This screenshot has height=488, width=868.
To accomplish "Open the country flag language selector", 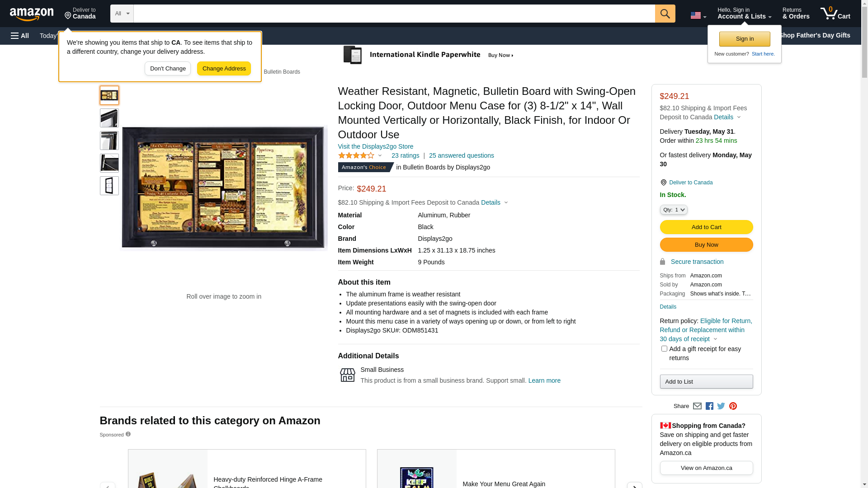I will [x=698, y=16].
